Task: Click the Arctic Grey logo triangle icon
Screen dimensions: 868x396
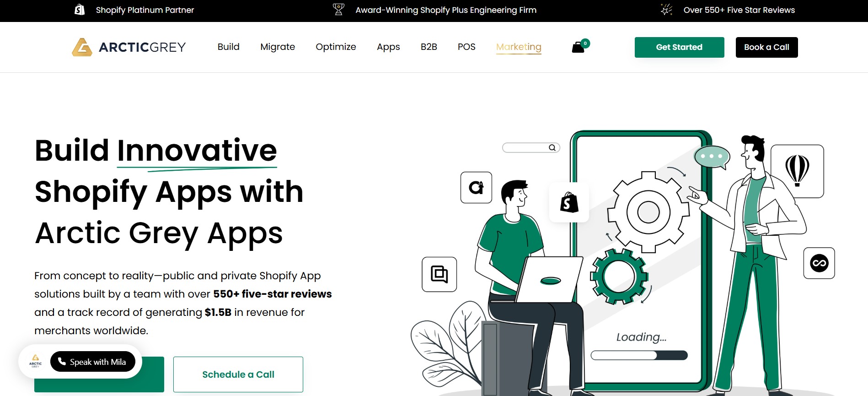Action: [x=82, y=47]
